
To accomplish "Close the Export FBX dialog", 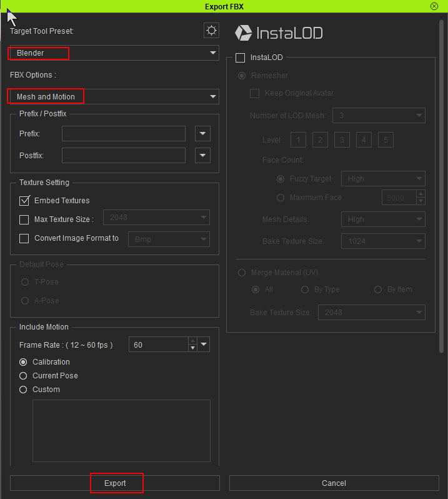I will click(434, 6).
